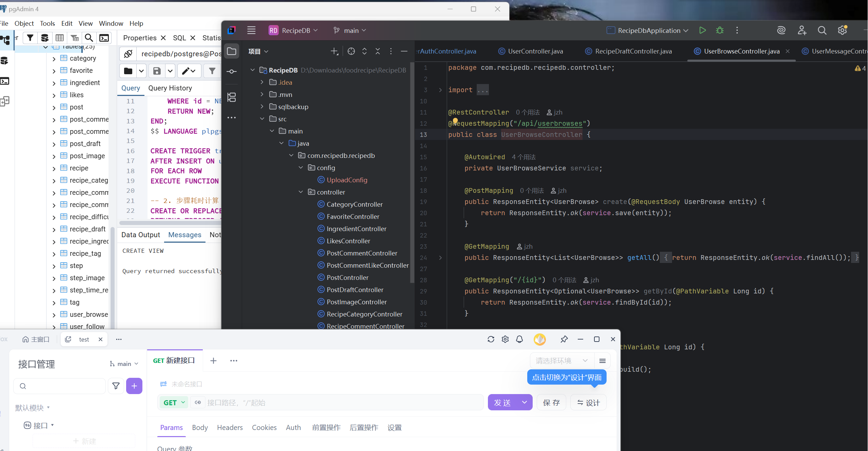Image resolution: width=868 pixels, height=451 pixels.
Task: Toggle pgAdmin query connection status icon
Action: click(128, 54)
